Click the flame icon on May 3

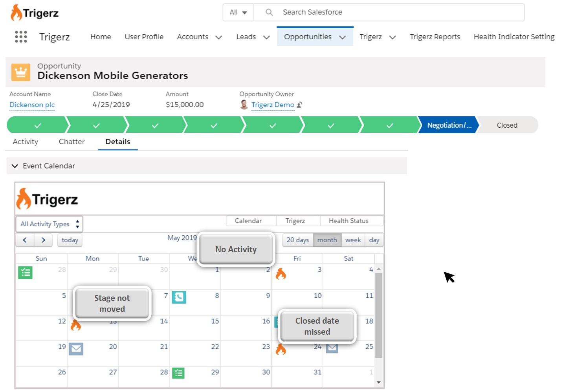pos(281,274)
